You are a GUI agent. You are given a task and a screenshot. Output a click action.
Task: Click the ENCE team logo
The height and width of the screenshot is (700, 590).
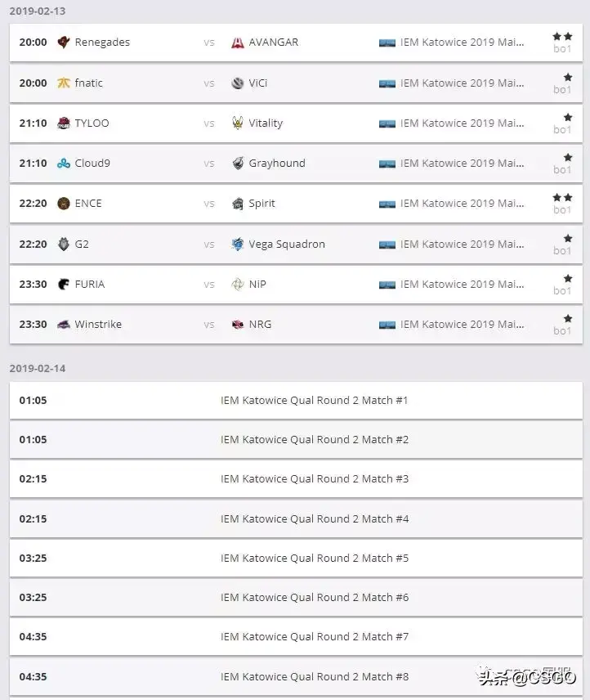pyautogui.click(x=64, y=204)
